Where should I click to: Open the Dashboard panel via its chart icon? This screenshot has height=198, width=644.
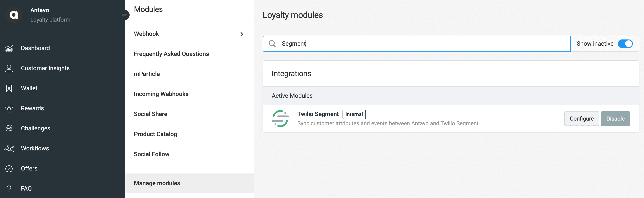point(9,48)
